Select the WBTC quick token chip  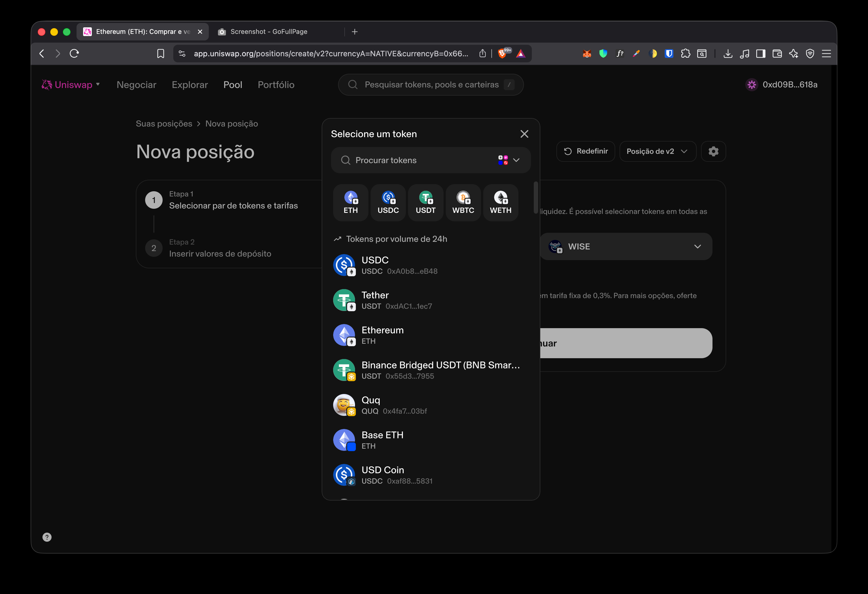pyautogui.click(x=463, y=203)
